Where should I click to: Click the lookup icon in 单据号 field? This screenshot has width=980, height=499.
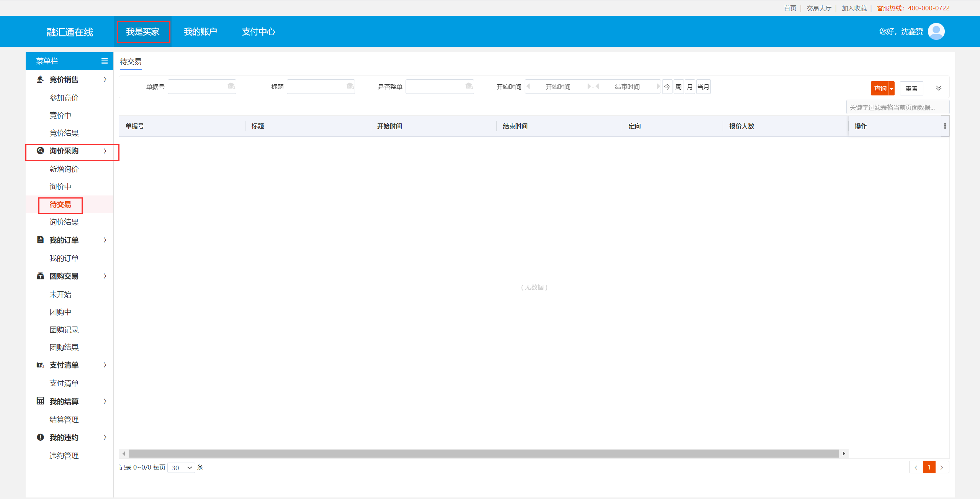(231, 86)
